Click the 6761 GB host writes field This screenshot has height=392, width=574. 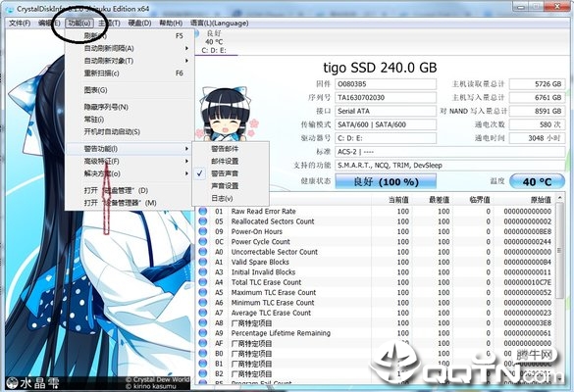point(537,98)
